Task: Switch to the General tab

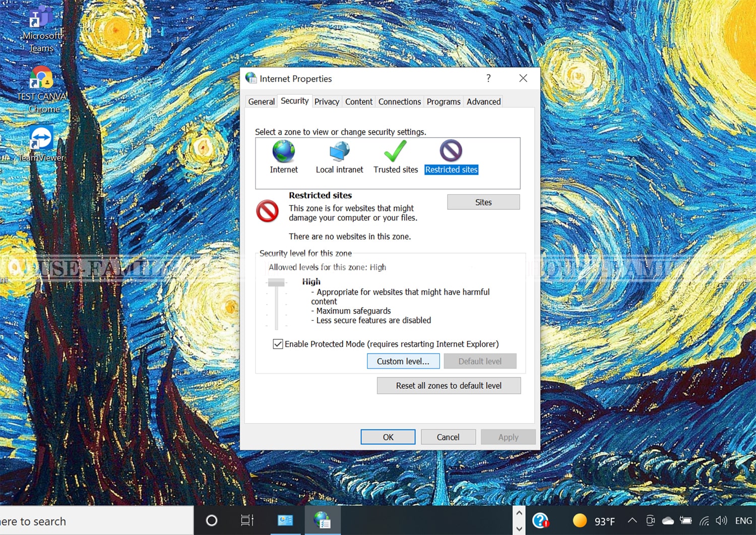Action: (262, 101)
